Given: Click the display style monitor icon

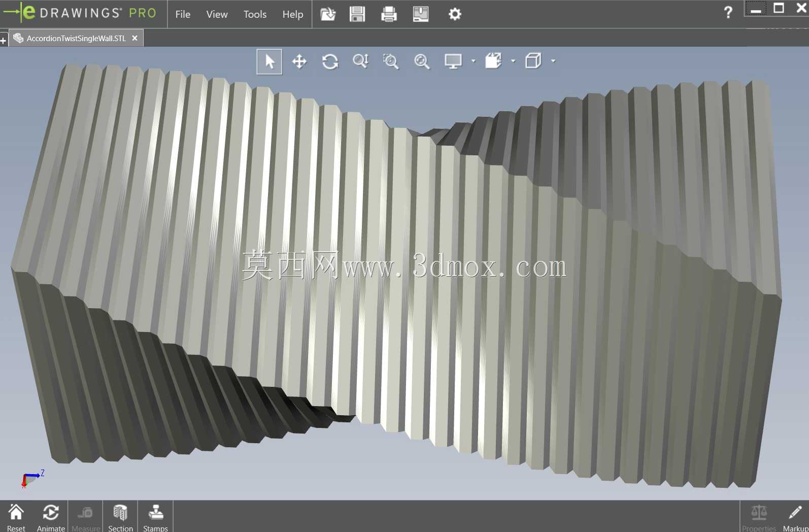Looking at the screenshot, I should [453, 61].
